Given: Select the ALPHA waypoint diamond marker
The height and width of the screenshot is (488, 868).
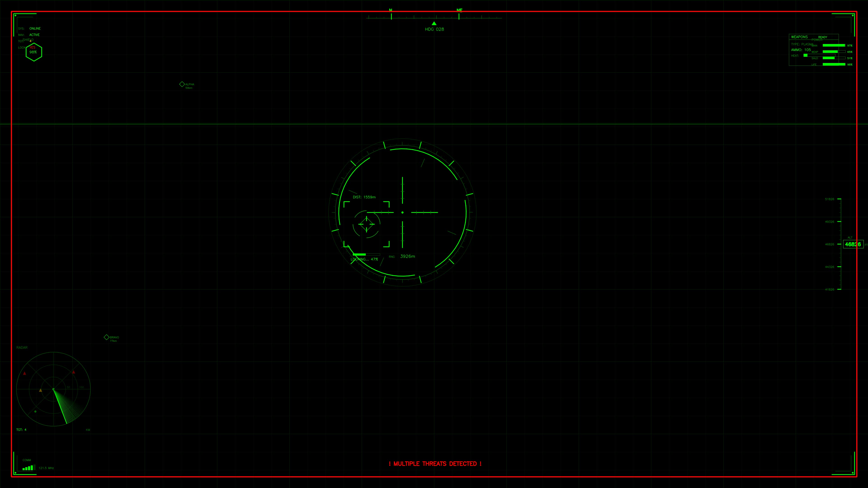Looking at the screenshot, I should click(182, 84).
